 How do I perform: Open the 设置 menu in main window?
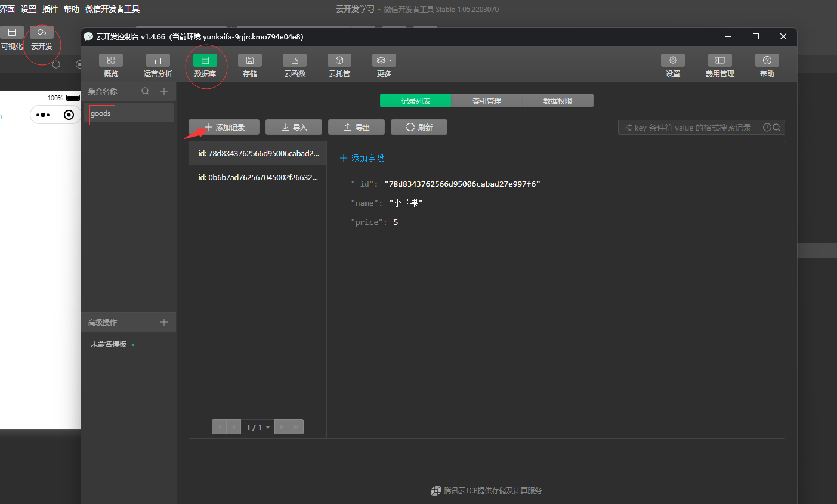click(29, 9)
